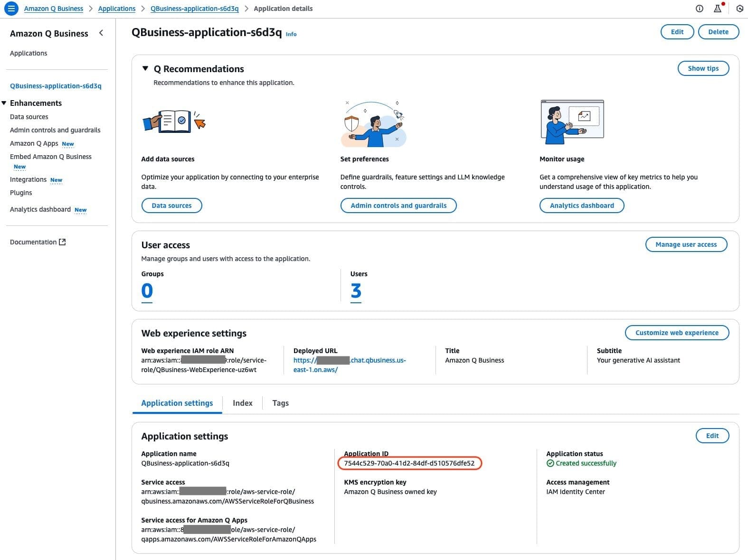Click the New badge next to Amazon Q Apps
Viewport: 748px width, 560px height.
(68, 144)
